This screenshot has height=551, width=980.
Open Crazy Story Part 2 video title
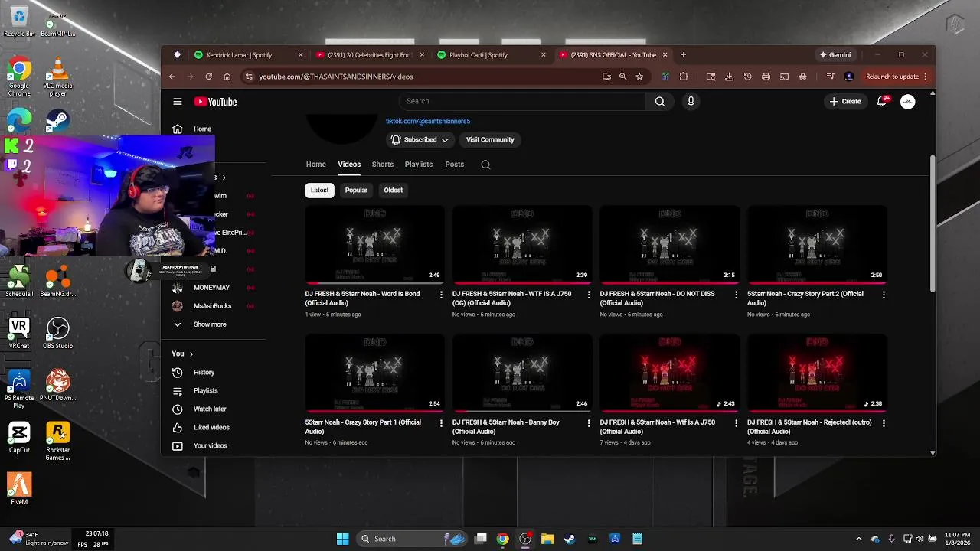[805, 298]
